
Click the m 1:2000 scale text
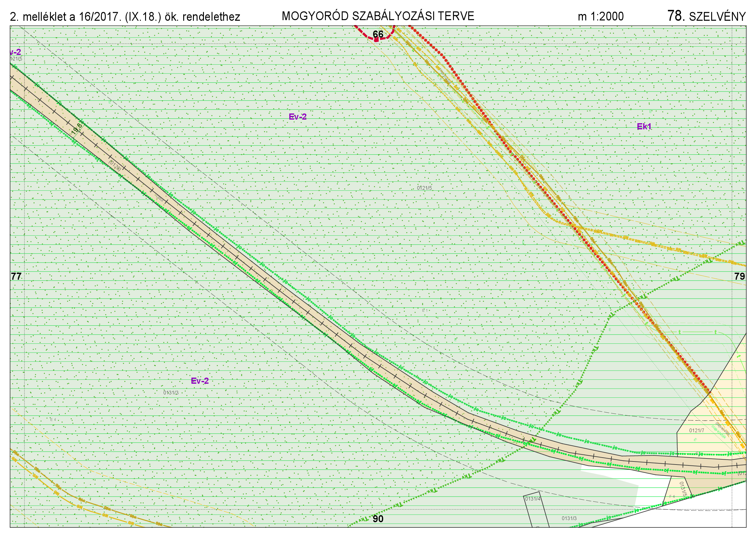coord(600,16)
